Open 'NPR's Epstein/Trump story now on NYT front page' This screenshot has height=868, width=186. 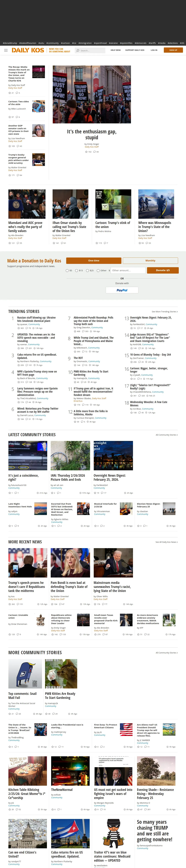pyautogui.click(x=37, y=373)
